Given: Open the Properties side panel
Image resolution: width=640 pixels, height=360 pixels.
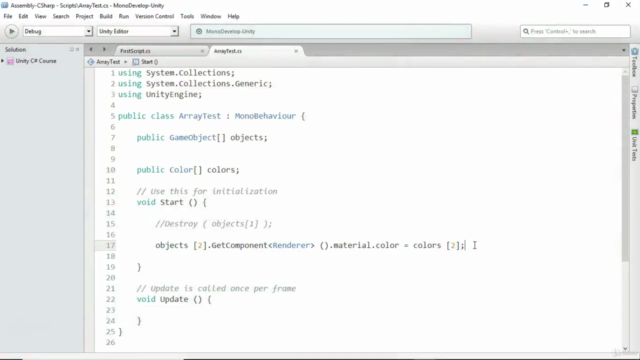Looking at the screenshot, I should click(x=635, y=102).
